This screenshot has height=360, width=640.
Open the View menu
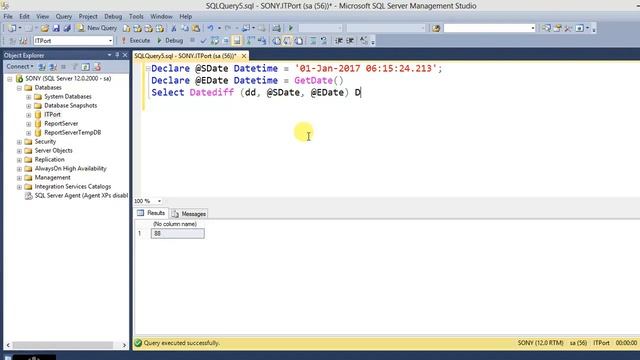42,16
